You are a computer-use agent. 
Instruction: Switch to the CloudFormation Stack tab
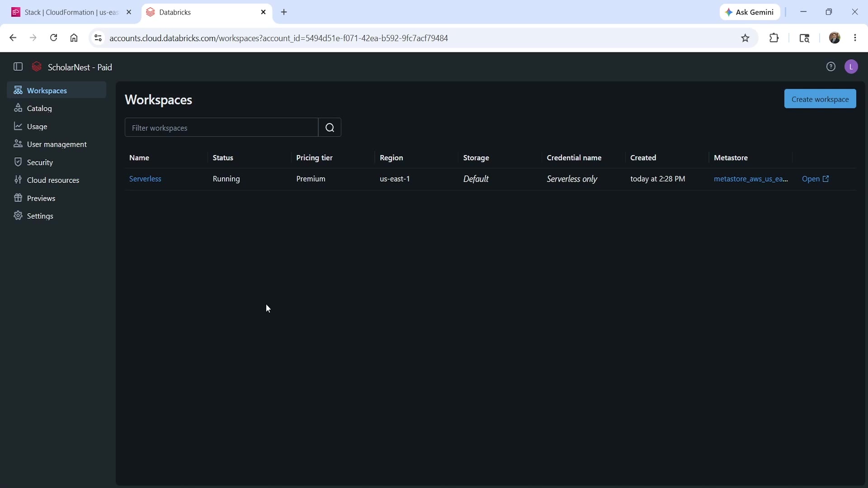(x=71, y=12)
